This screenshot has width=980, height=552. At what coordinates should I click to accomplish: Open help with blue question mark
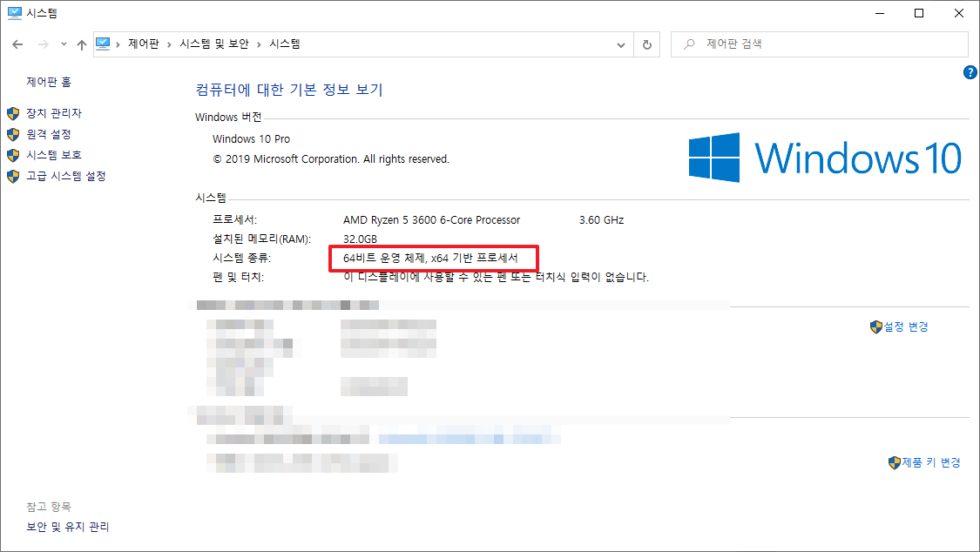(970, 72)
